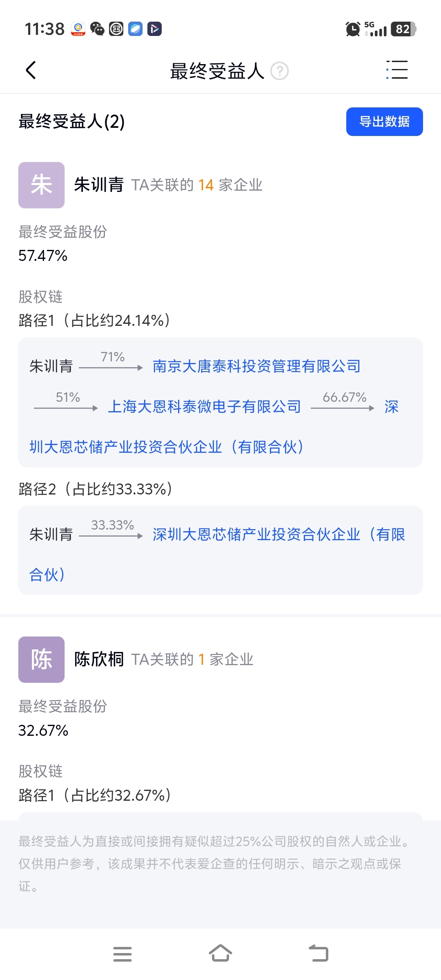The image size is (441, 980).
Task: Open 南京大唐泰科投资管理有限公司 company link
Action: pos(256,366)
